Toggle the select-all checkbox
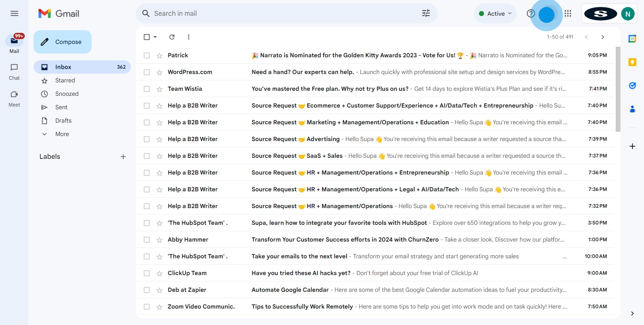Screen dimensions: 644x325 (x=147, y=37)
